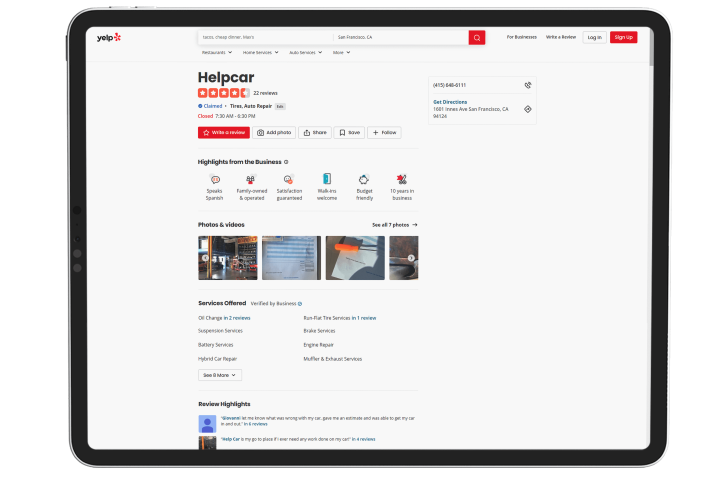Click Battery Services text
713x480 pixels.
(216, 345)
